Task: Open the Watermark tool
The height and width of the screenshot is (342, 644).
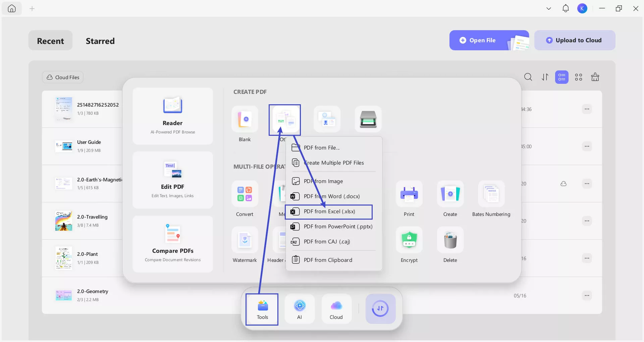Action: (245, 240)
